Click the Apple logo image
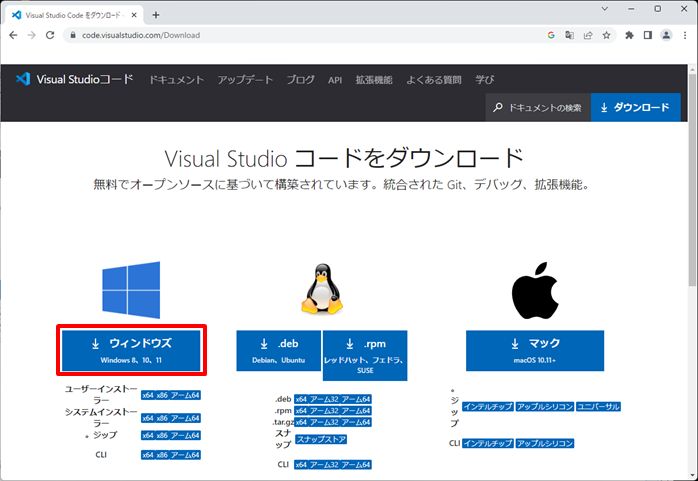The image size is (698, 481). [x=535, y=290]
